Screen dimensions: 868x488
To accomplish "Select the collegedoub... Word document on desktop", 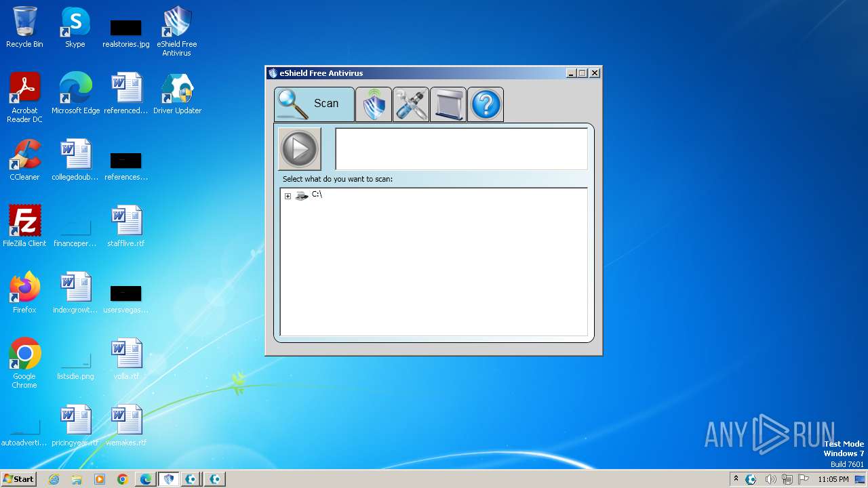I will pos(75,160).
